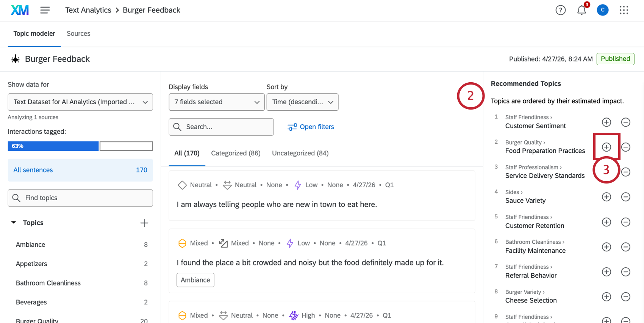
Task: Dismiss the Cheese Selection recommended topic
Action: click(x=626, y=296)
